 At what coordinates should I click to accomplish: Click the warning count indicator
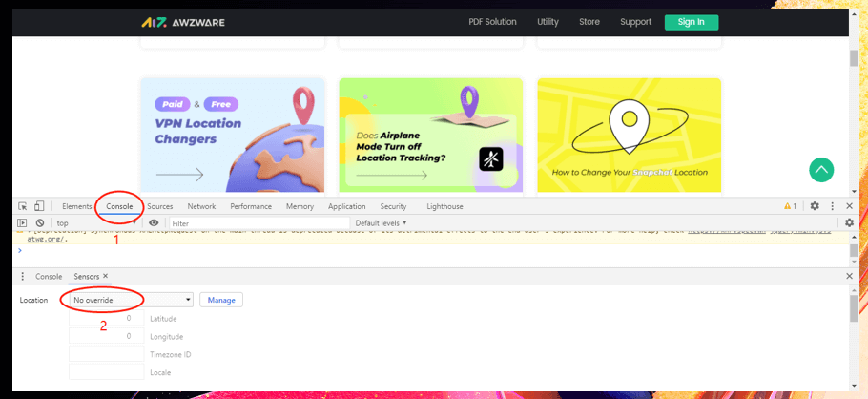pos(790,206)
